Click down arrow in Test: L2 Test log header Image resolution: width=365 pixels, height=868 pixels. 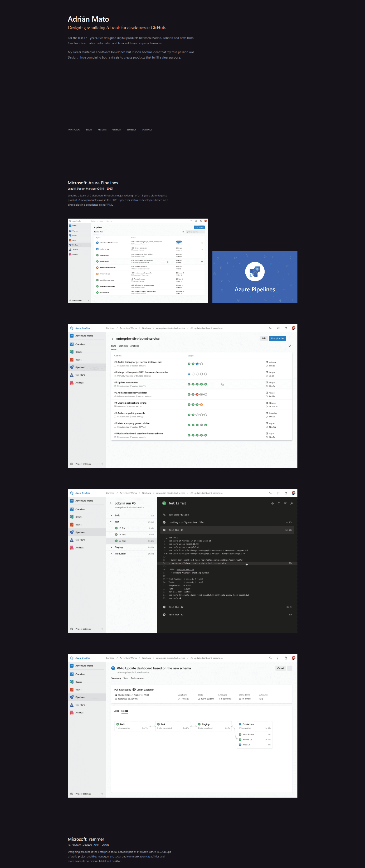(272, 503)
